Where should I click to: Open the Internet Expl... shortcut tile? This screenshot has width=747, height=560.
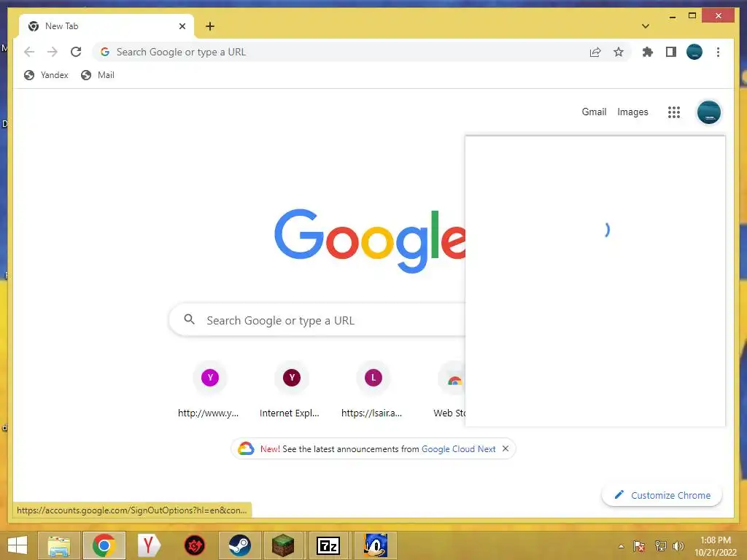290,390
